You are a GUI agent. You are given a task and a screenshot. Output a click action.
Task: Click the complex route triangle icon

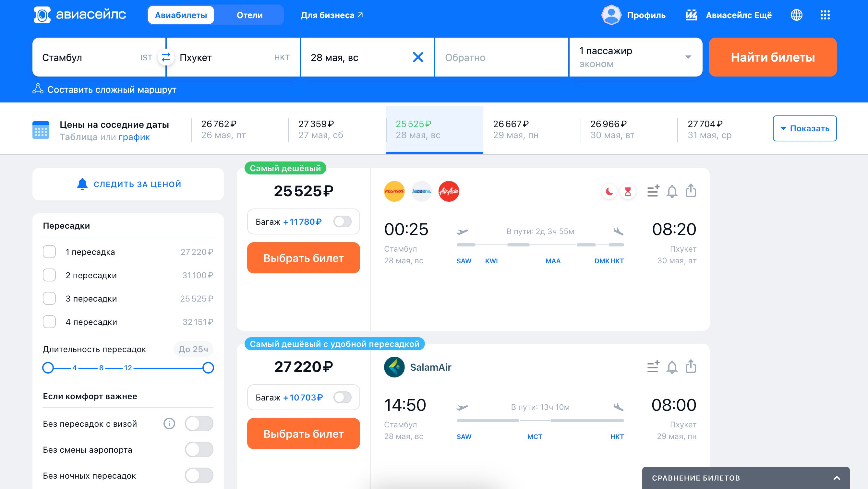38,89
